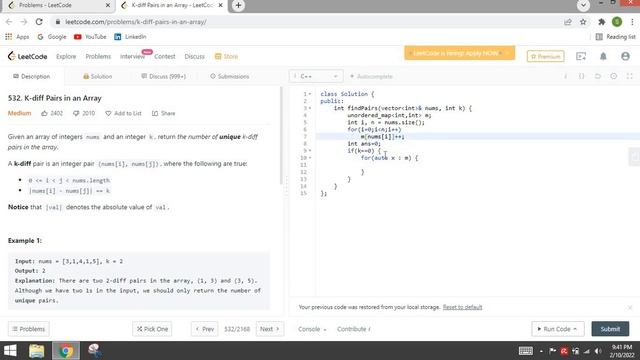Open the C++ language dropdown
Image resolution: width=640 pixels, height=360 pixels.
(316, 76)
